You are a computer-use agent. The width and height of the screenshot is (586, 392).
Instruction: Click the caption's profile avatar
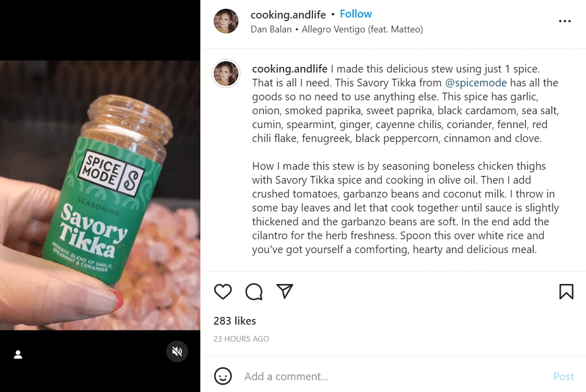click(x=226, y=74)
